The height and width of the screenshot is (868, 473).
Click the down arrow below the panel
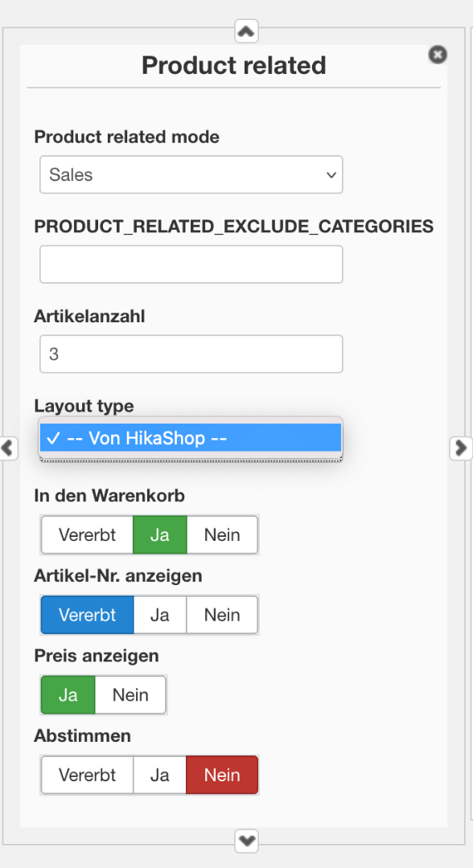[x=246, y=841]
